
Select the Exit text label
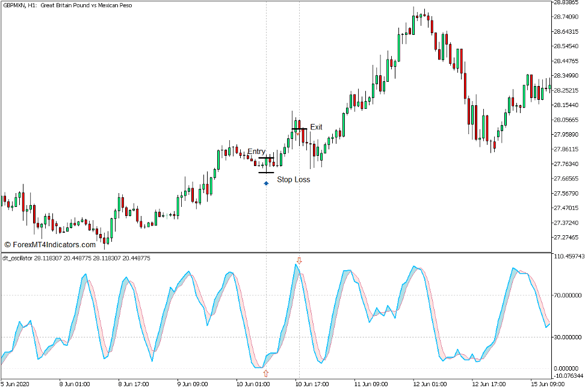coord(316,127)
